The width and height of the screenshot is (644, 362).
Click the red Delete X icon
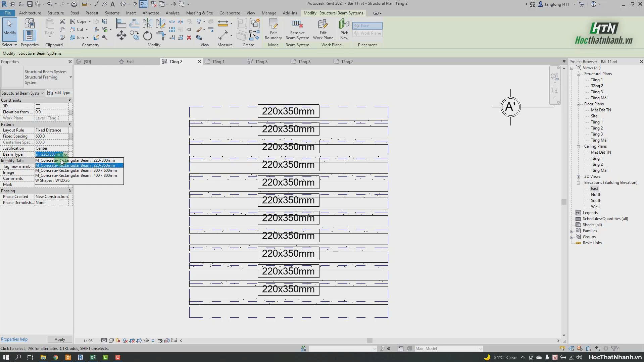click(x=189, y=38)
